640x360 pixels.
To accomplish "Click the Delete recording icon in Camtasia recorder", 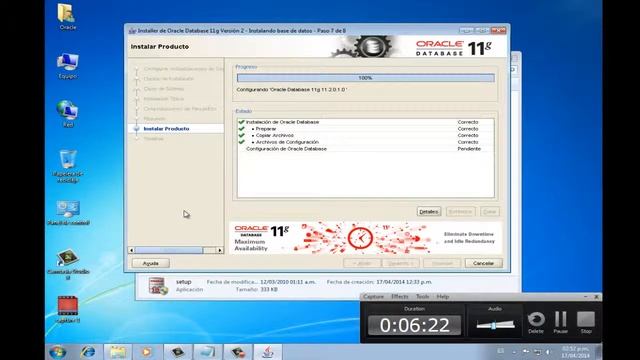I will coord(536,322).
